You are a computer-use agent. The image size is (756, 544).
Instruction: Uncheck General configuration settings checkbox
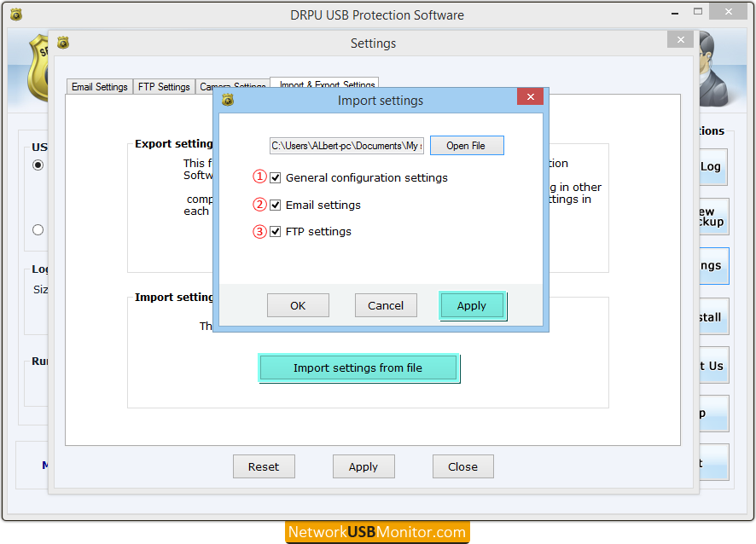coord(276,178)
